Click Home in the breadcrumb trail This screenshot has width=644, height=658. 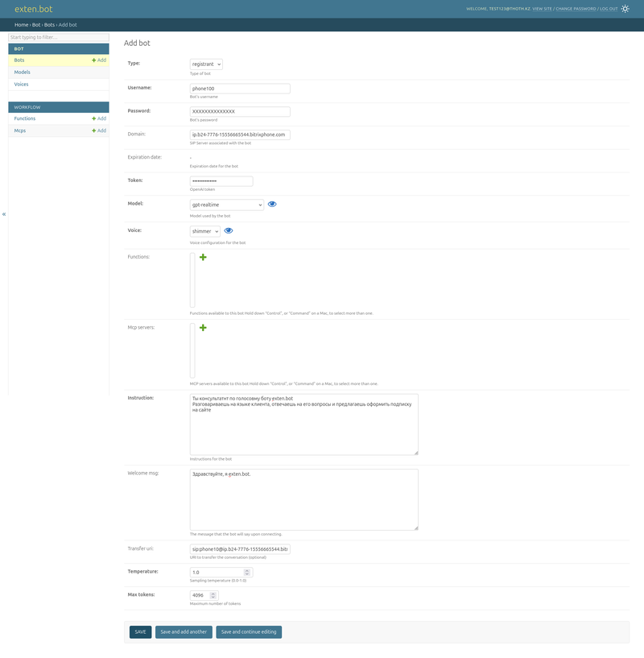coord(19,24)
